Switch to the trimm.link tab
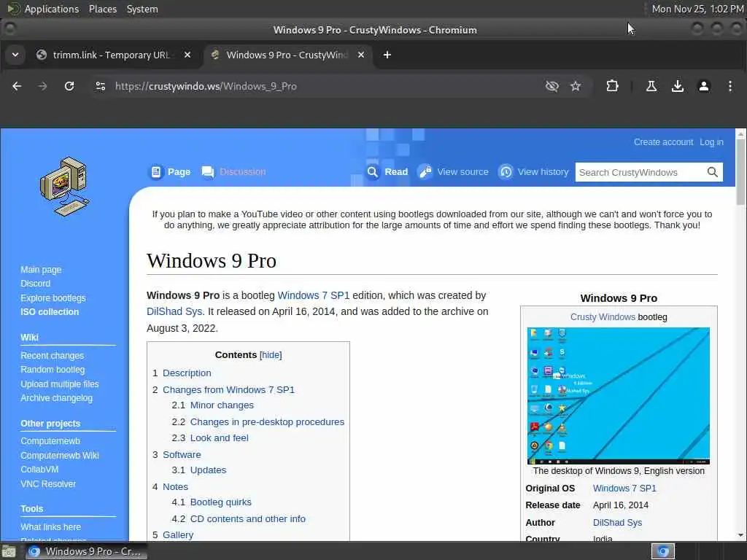 point(112,55)
